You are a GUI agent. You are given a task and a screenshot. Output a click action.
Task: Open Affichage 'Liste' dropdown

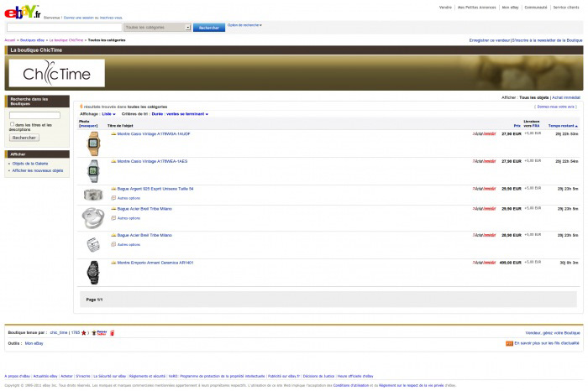[x=108, y=114]
